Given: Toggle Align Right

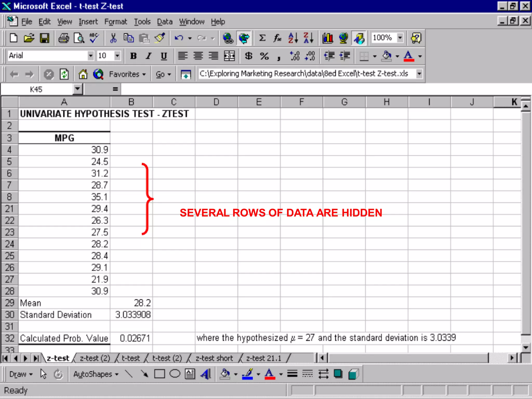Looking at the screenshot, I should [x=214, y=56].
